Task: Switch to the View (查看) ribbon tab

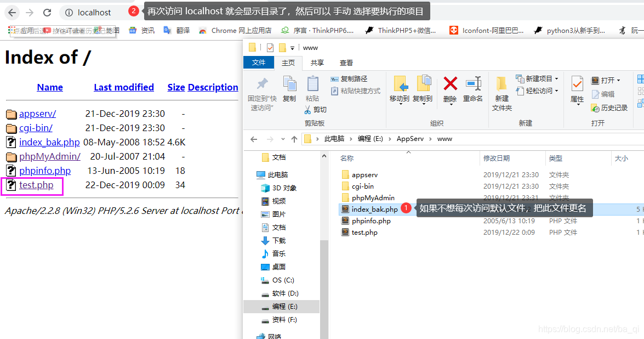Action: (346, 62)
